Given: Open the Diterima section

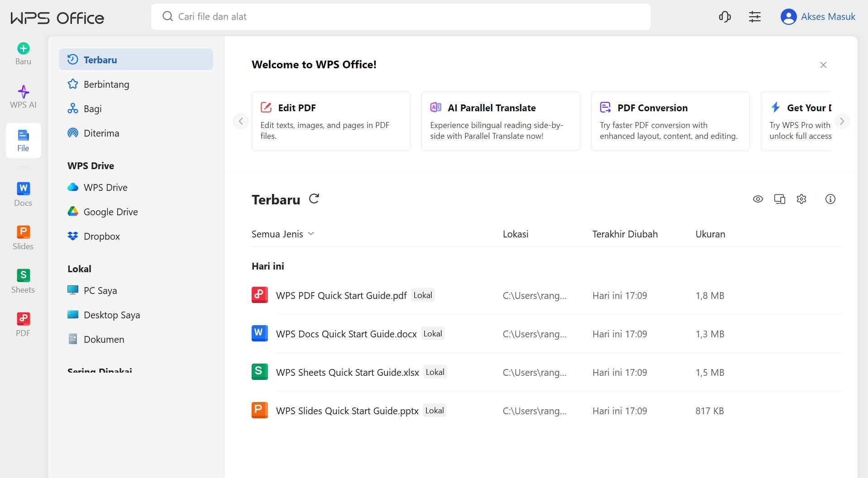Looking at the screenshot, I should (101, 133).
